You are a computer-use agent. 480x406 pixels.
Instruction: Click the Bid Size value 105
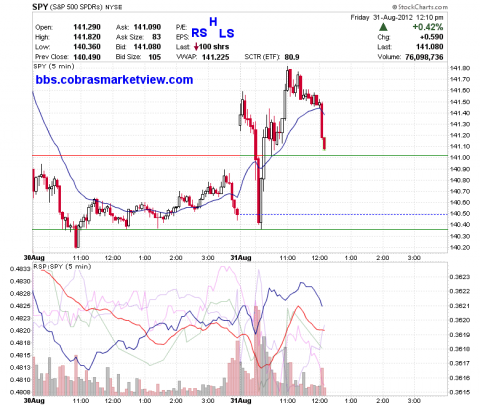(x=155, y=57)
